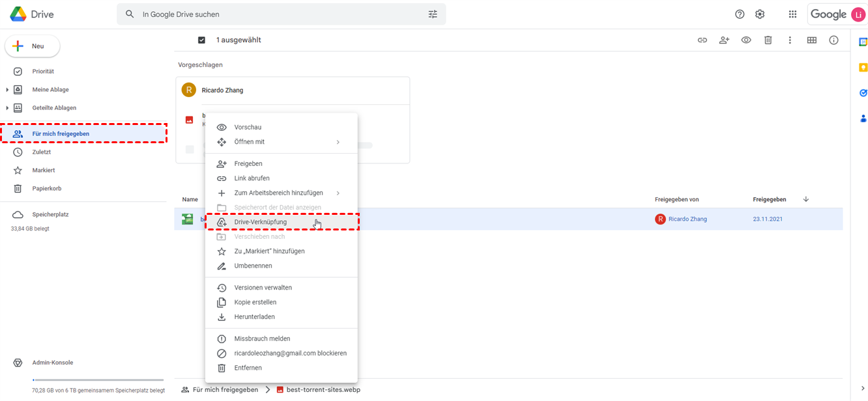Open Admin-Konsole link
The width and height of the screenshot is (868, 401).
pos(52,363)
